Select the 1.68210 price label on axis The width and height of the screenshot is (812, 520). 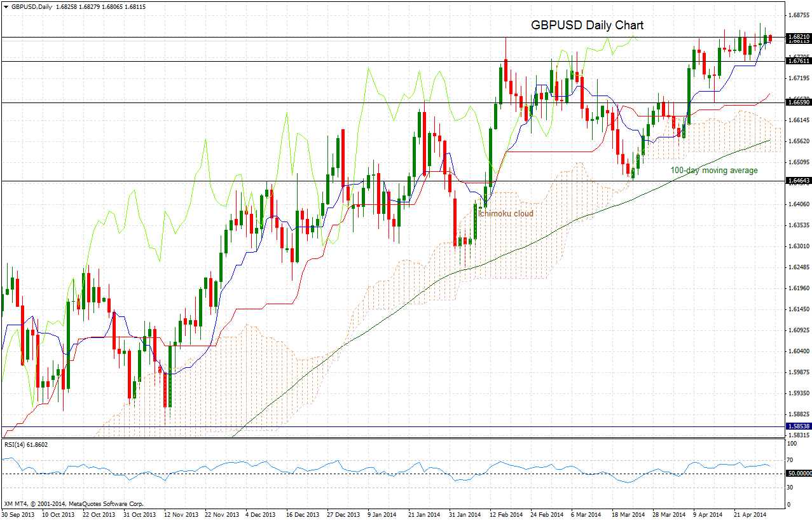tap(798, 37)
